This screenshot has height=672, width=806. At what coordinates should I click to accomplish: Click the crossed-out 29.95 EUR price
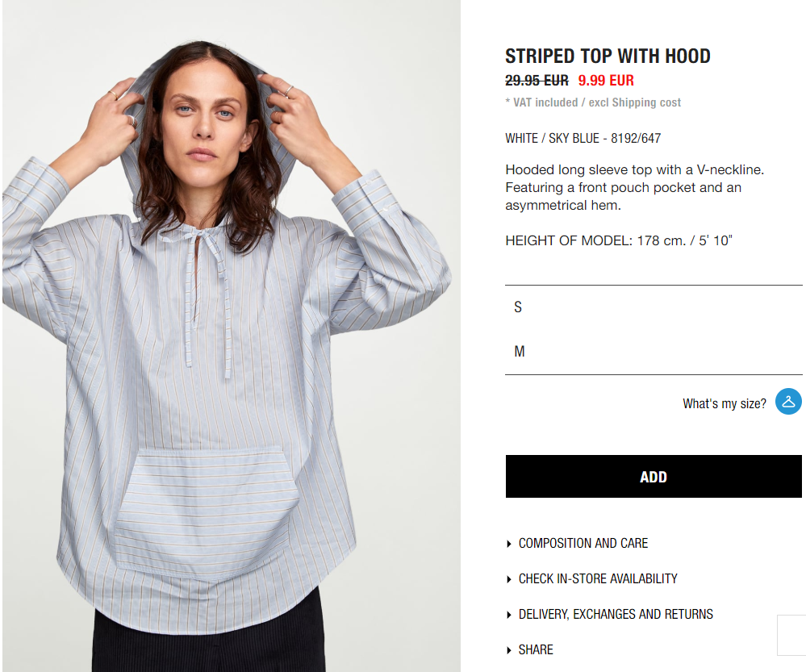(x=537, y=81)
